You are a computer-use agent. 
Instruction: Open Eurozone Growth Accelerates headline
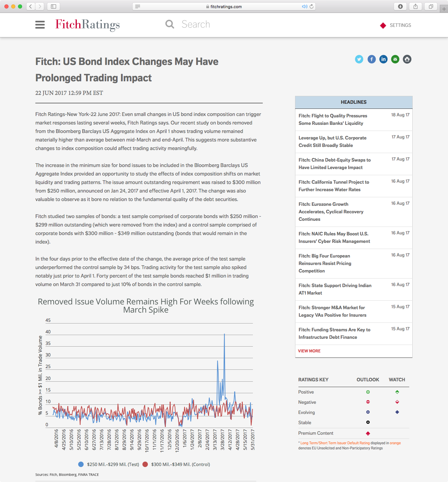[x=331, y=212]
